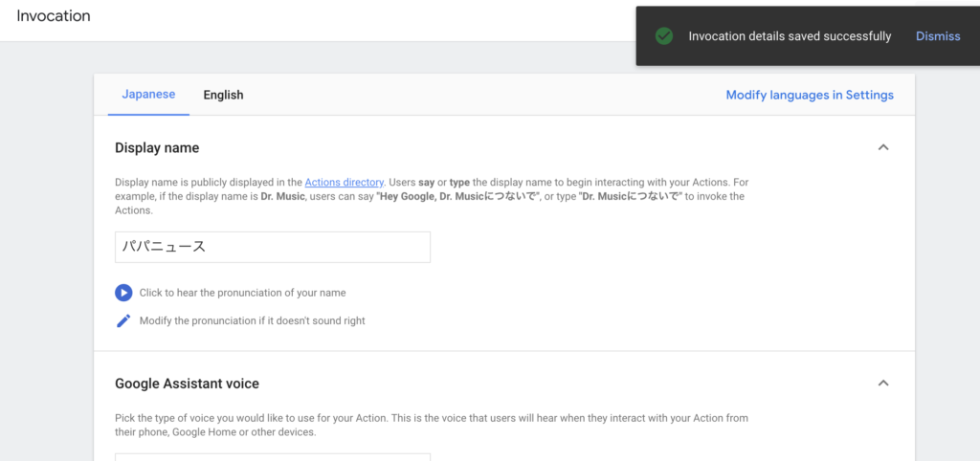The height and width of the screenshot is (461, 980).
Task: Click 'Click to hear the pronunciation' text
Action: [242, 293]
